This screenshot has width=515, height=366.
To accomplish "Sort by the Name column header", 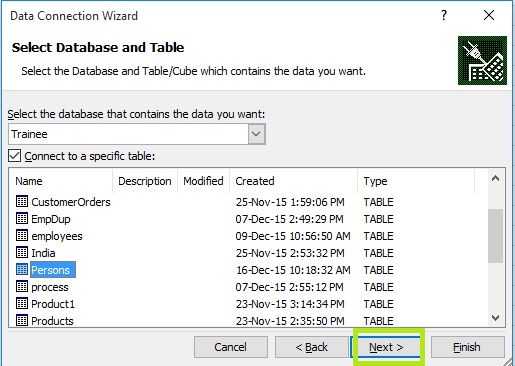I will pyautogui.click(x=62, y=181).
